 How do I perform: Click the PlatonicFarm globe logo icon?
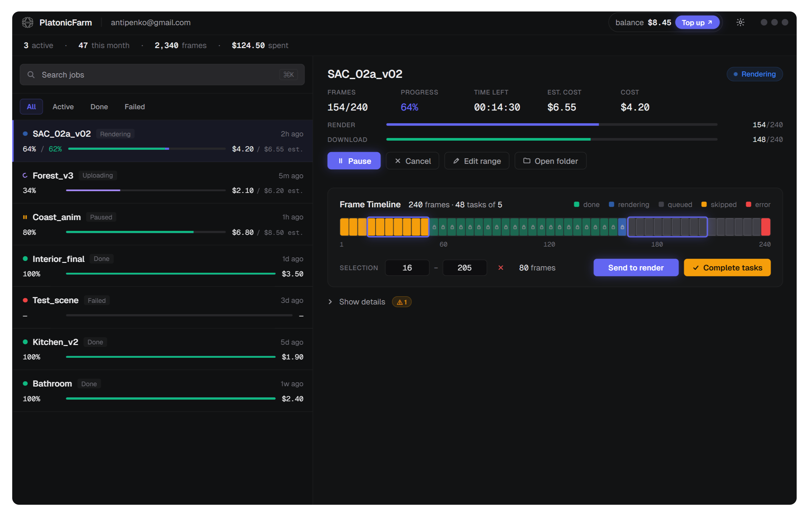click(x=27, y=23)
